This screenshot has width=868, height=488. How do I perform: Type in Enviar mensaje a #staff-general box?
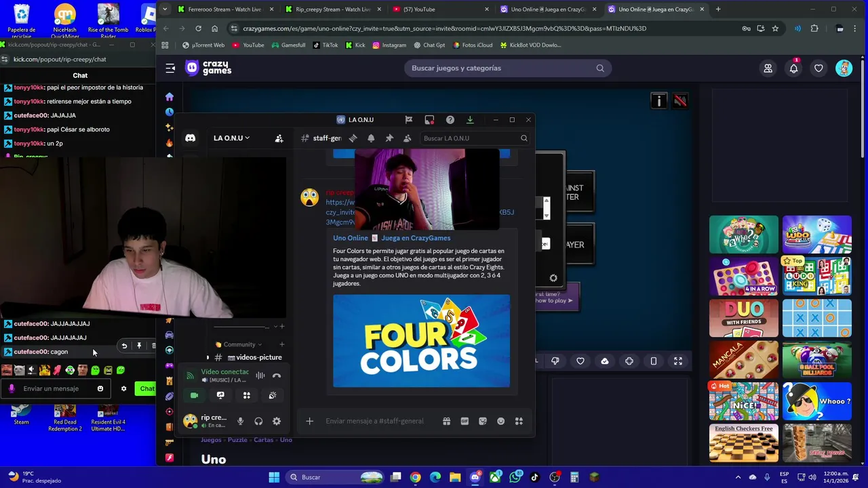(x=374, y=421)
